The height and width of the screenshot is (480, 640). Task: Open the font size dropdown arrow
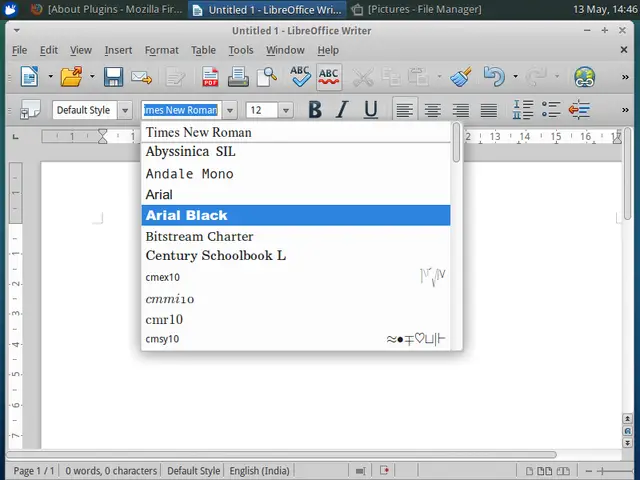(x=286, y=110)
